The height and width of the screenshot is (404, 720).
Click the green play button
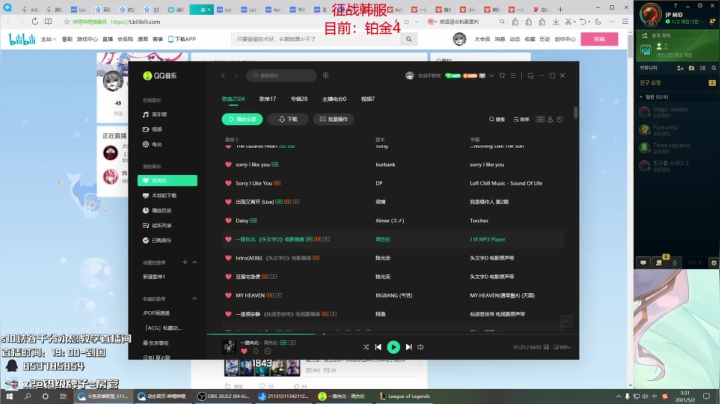[x=394, y=347]
